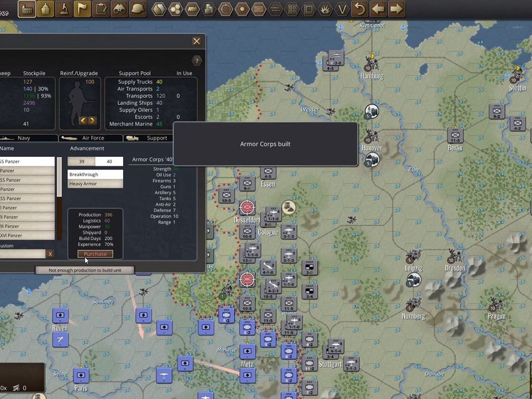The width and height of the screenshot is (532, 399).
Task: Toggle the terrain map overlay hexagon
Action: 159,9
